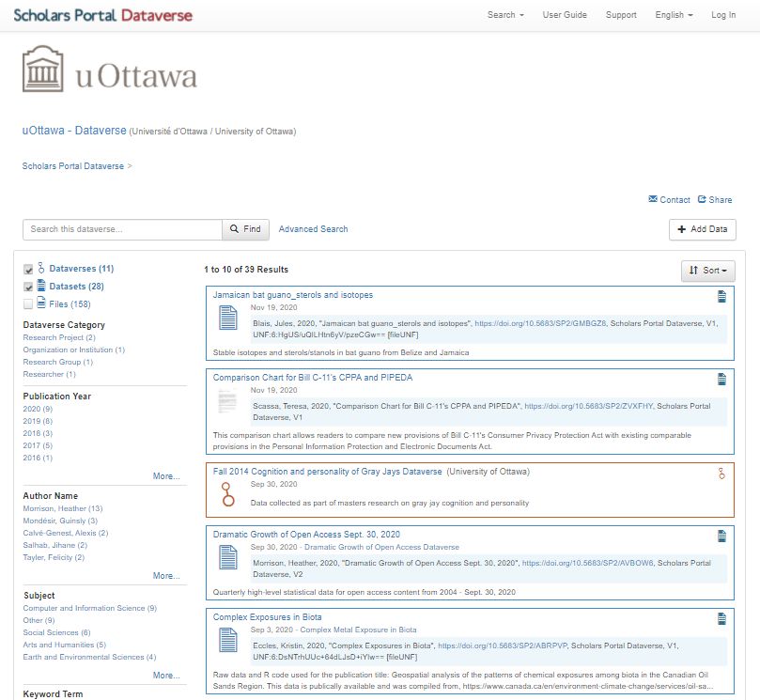This screenshot has height=700, width=760.
Task: Click the dataset type icon on Complex Exposures card
Action: pyautogui.click(x=721, y=618)
